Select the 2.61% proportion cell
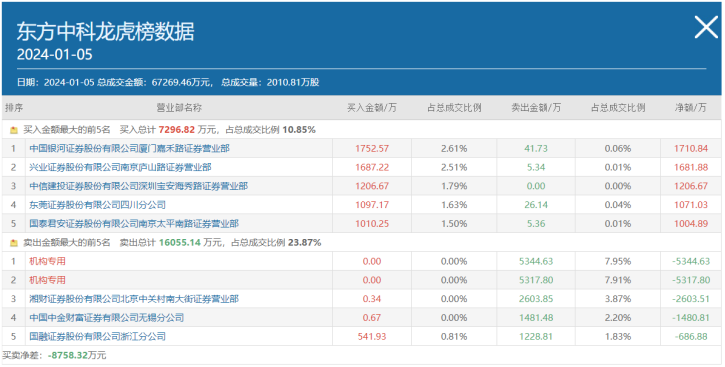The height and width of the screenshot is (367, 725). 454,148
